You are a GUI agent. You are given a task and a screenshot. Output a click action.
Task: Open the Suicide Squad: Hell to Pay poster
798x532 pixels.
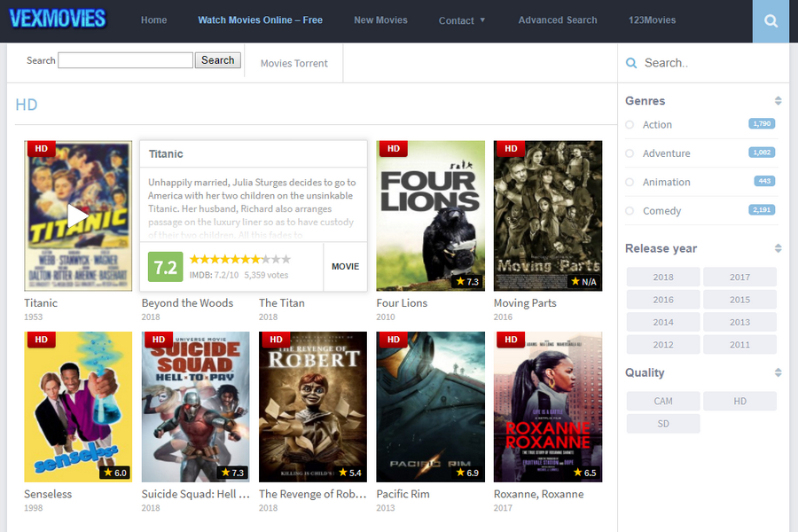pos(195,407)
